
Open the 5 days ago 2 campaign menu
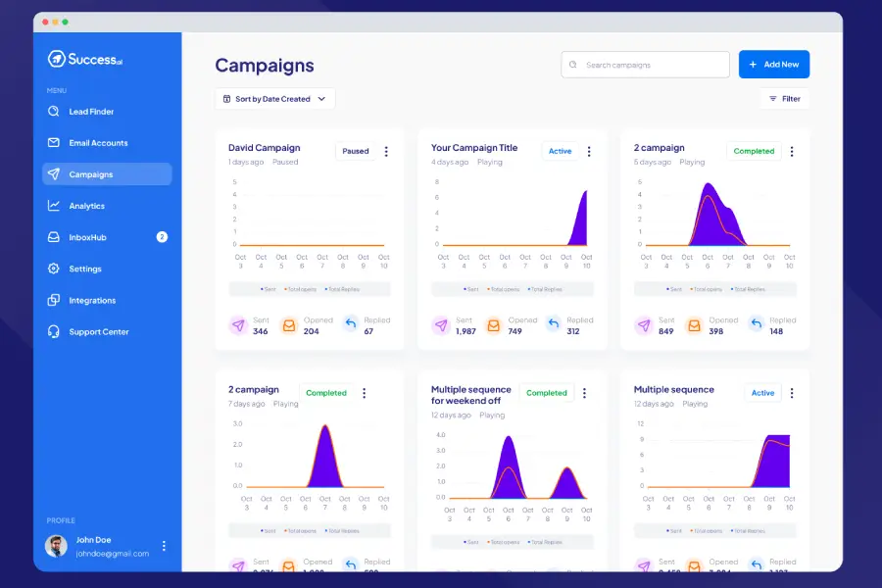(792, 151)
